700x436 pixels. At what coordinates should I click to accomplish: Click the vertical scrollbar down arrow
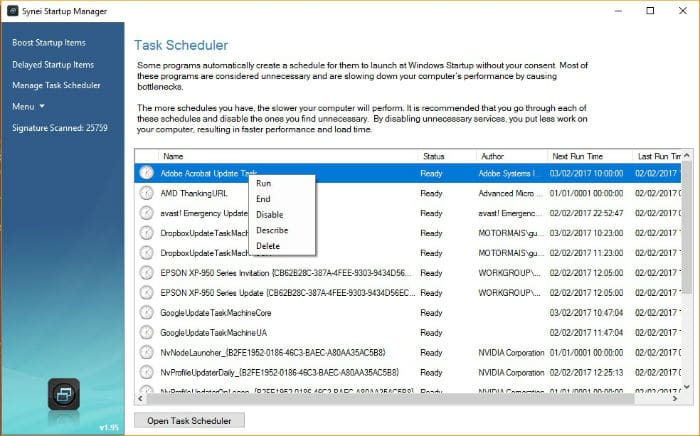click(687, 387)
